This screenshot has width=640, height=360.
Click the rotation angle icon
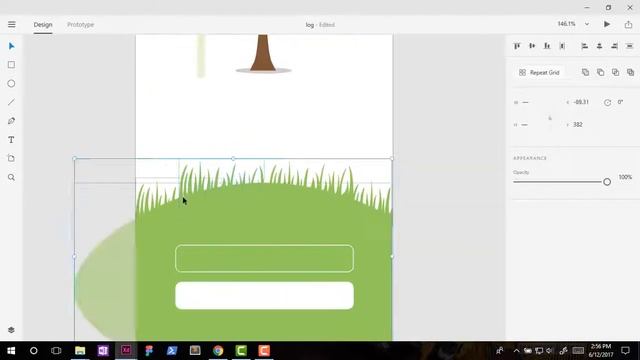[607, 102]
